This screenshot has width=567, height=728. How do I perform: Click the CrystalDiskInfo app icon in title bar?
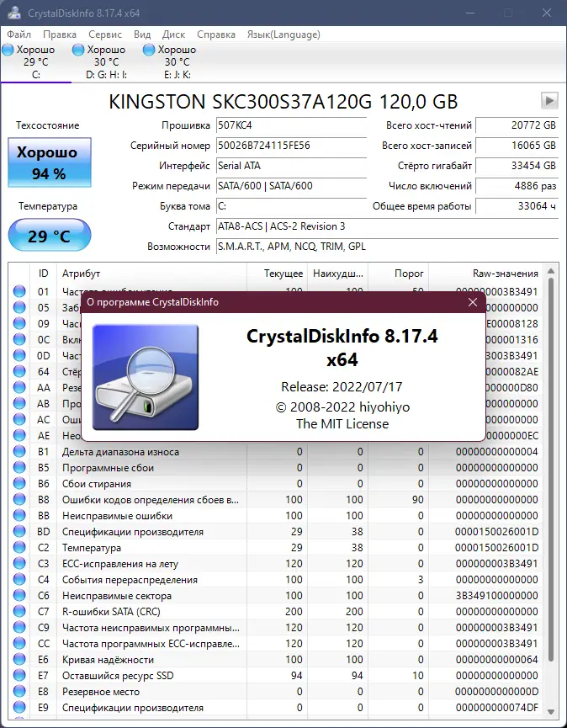14,13
